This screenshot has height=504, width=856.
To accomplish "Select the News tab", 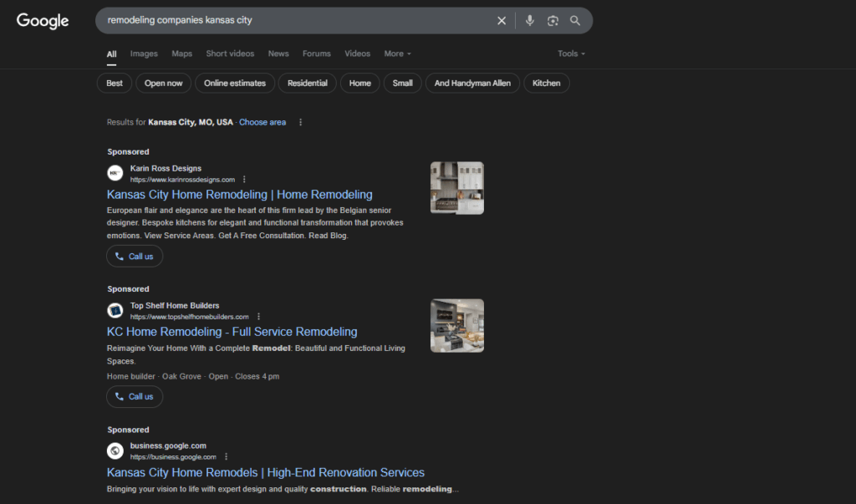I will coord(278,53).
